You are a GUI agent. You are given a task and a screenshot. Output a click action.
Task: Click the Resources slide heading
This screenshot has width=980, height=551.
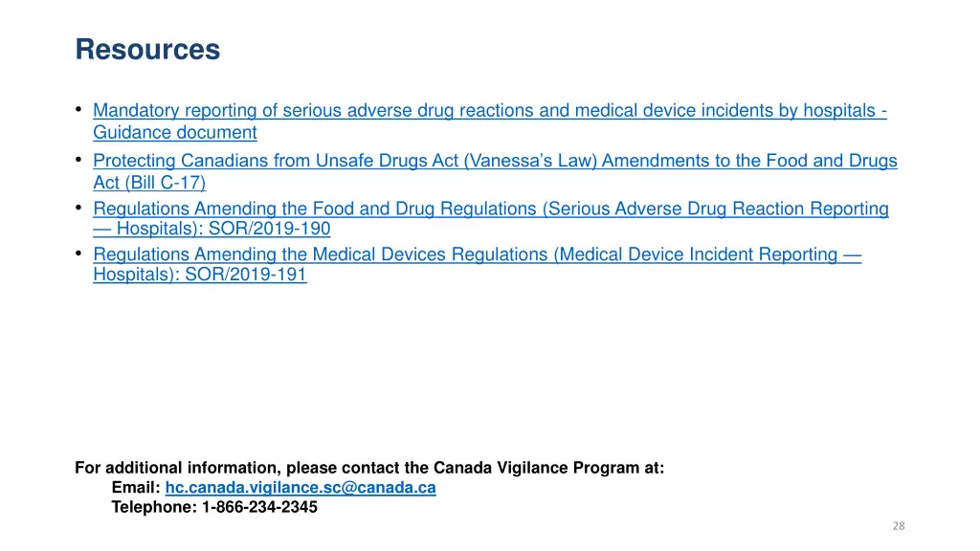point(147,50)
